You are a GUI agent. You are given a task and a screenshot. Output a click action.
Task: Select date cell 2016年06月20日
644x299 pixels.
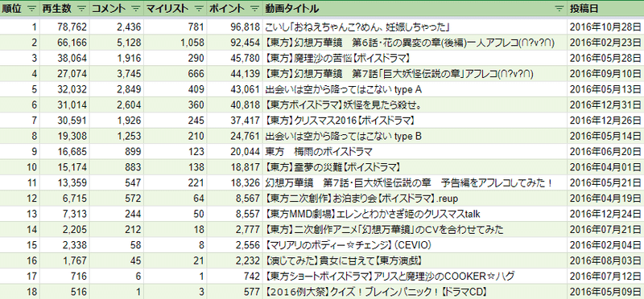[x=605, y=152]
